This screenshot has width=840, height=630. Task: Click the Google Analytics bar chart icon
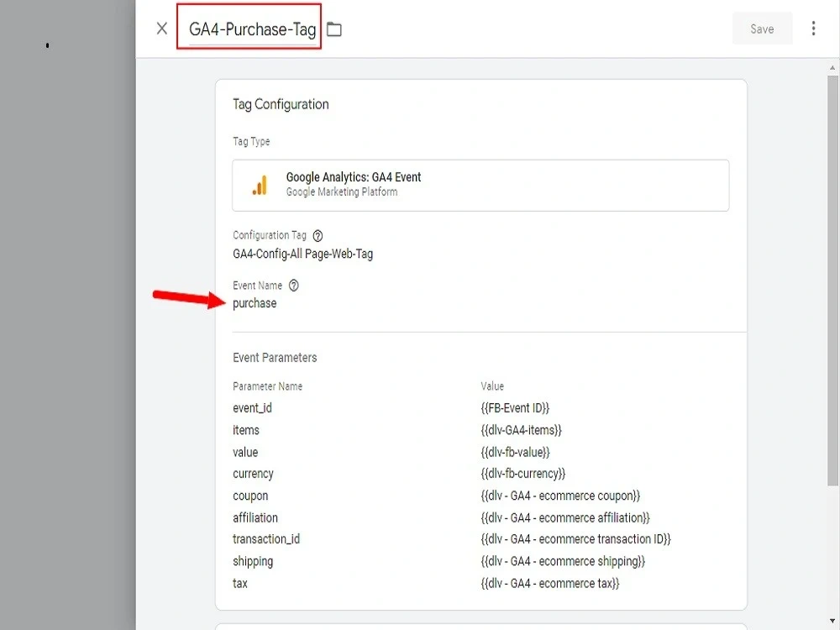tap(260, 186)
